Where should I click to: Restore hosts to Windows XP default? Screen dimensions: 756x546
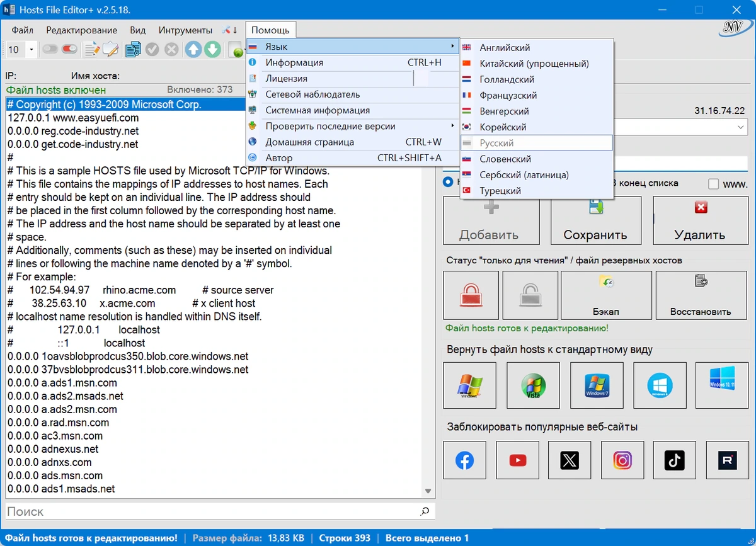[470, 385]
